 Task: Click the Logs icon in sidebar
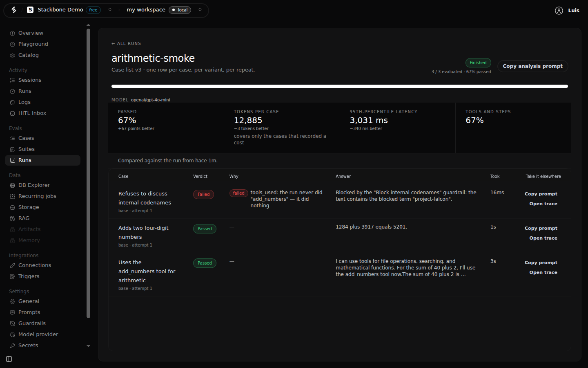[12, 102]
